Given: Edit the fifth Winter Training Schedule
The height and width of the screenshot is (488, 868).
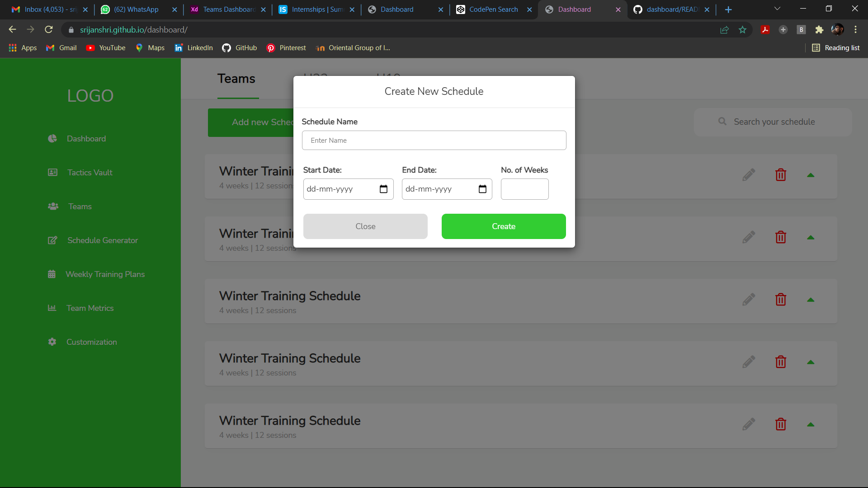Looking at the screenshot, I should point(749,424).
